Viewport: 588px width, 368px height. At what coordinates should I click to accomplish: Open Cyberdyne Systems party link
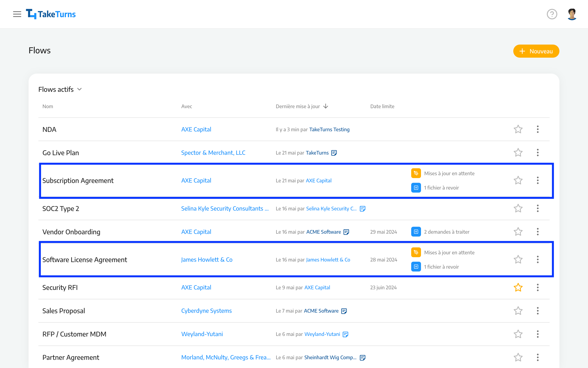206,311
